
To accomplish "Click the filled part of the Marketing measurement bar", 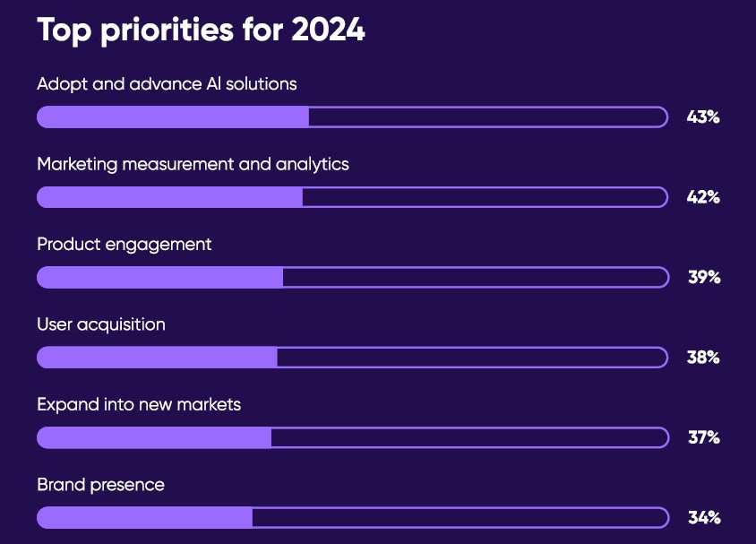I will point(169,197).
